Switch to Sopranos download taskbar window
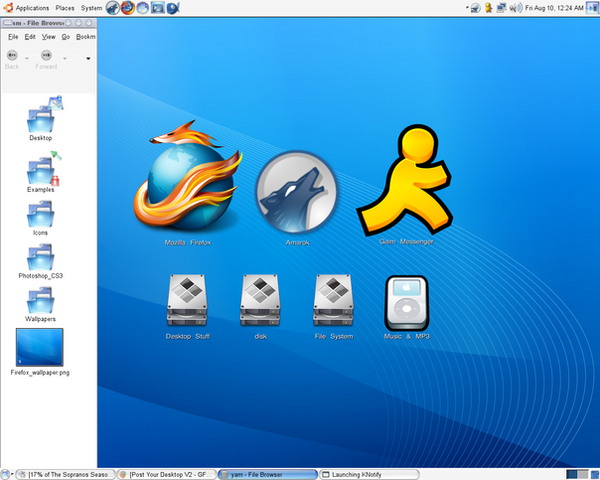The width and height of the screenshot is (600, 480). pyautogui.click(x=66, y=475)
